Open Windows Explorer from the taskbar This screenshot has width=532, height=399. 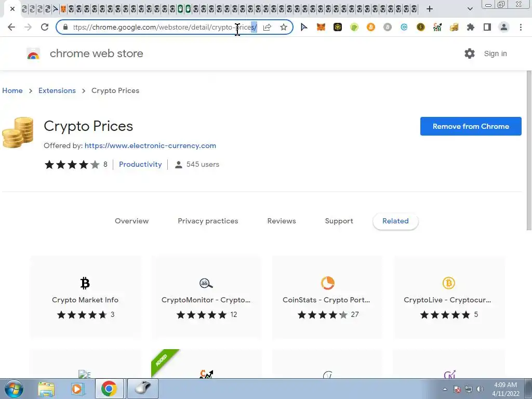(46, 389)
